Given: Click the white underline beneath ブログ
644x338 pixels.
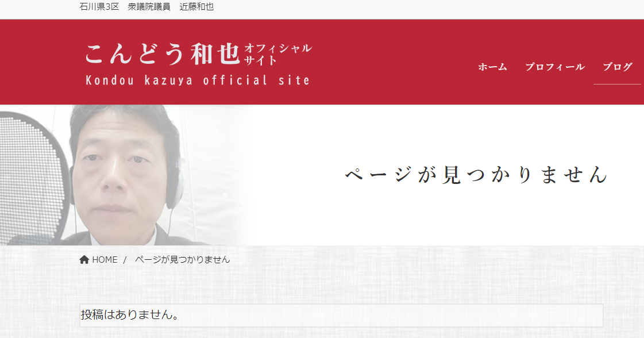Looking at the screenshot, I should tap(618, 84).
